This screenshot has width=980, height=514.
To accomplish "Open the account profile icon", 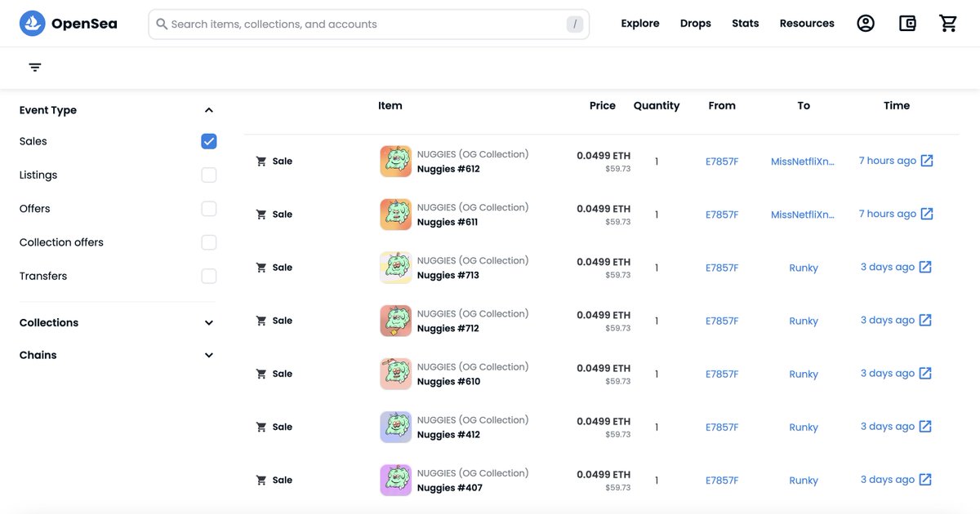I will click(x=865, y=22).
